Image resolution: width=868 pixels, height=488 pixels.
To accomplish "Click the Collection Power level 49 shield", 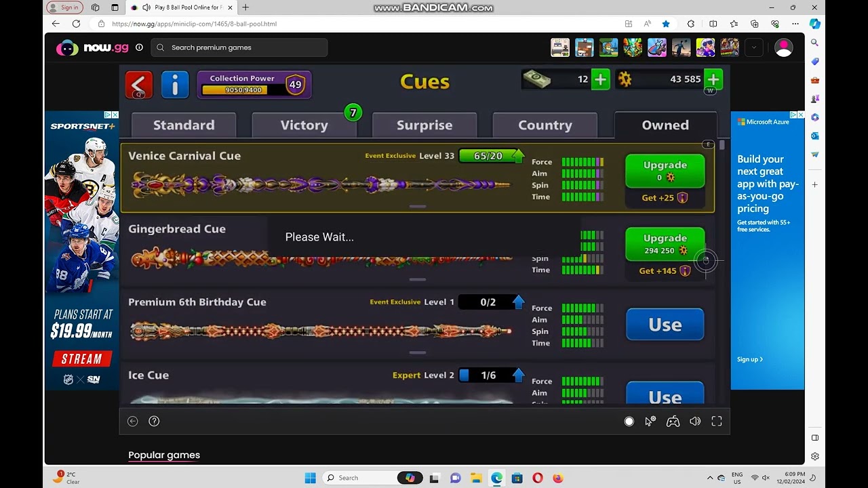I will click(x=295, y=85).
